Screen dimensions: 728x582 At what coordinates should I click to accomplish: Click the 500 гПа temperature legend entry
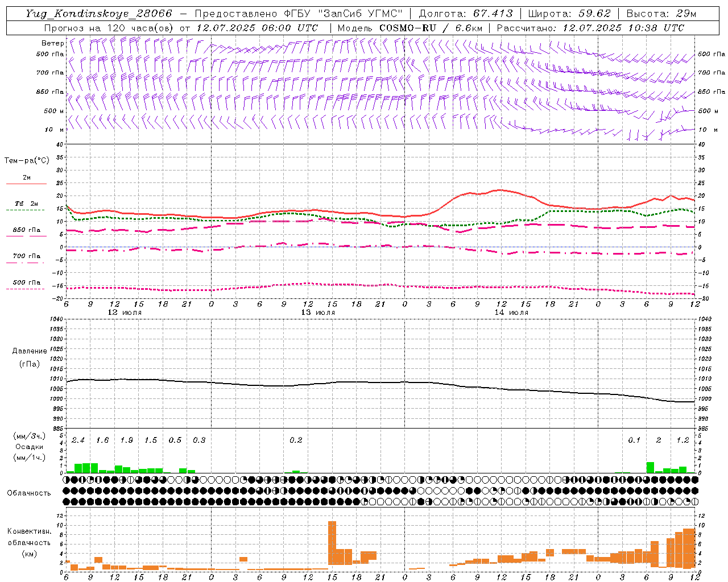click(26, 282)
